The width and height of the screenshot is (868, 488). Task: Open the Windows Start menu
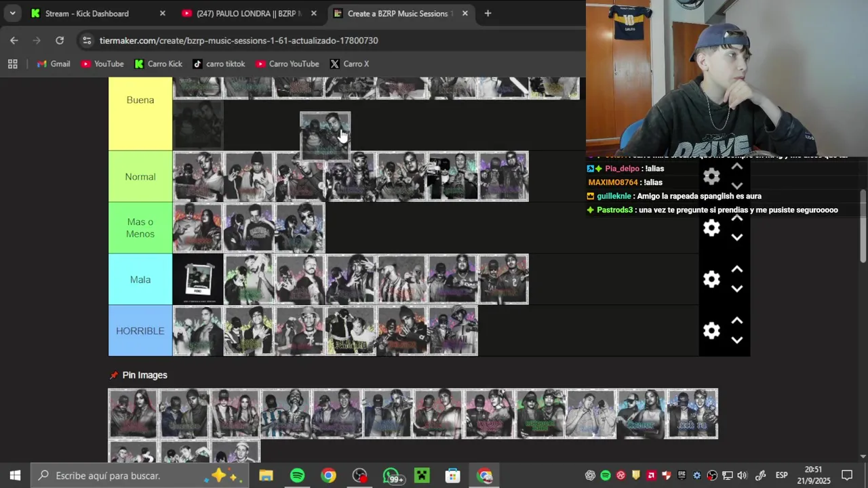coord(15,476)
